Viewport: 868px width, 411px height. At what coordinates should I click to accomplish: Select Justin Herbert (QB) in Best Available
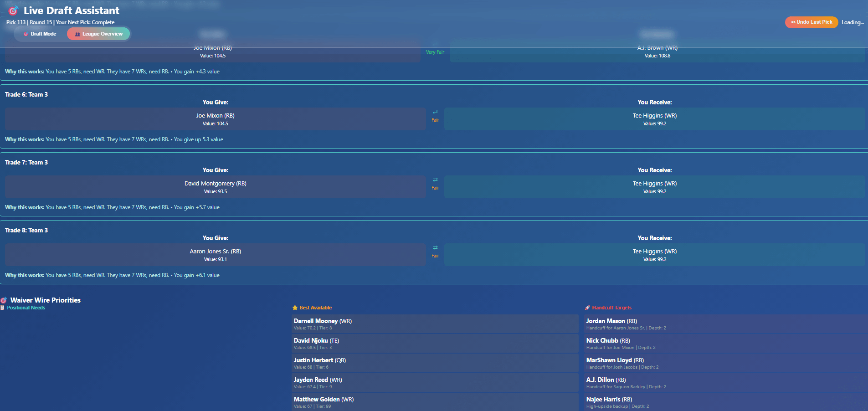(435, 363)
